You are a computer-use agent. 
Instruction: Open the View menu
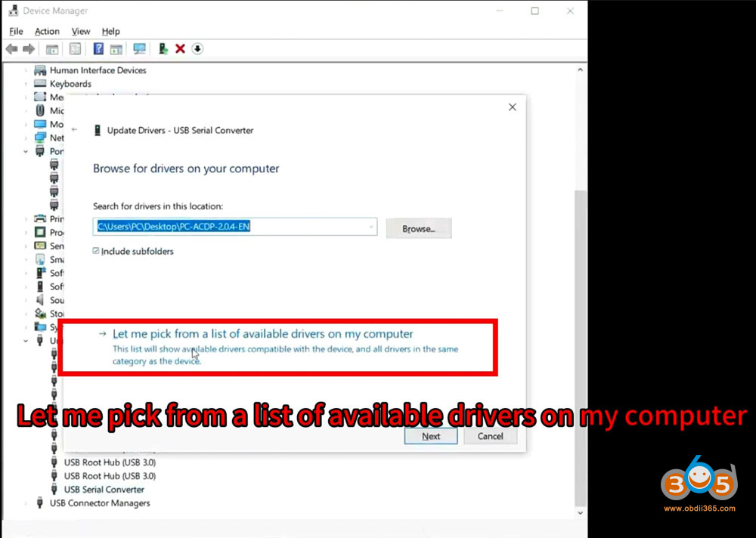pos(81,31)
